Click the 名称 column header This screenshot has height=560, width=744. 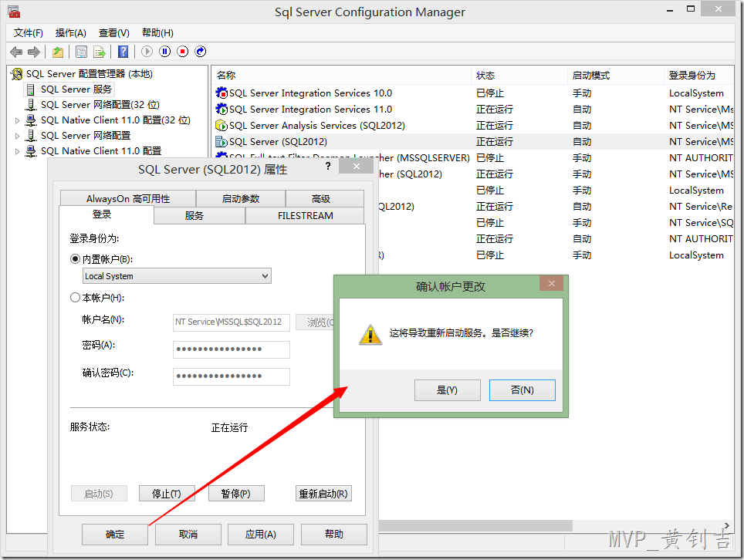click(x=342, y=75)
